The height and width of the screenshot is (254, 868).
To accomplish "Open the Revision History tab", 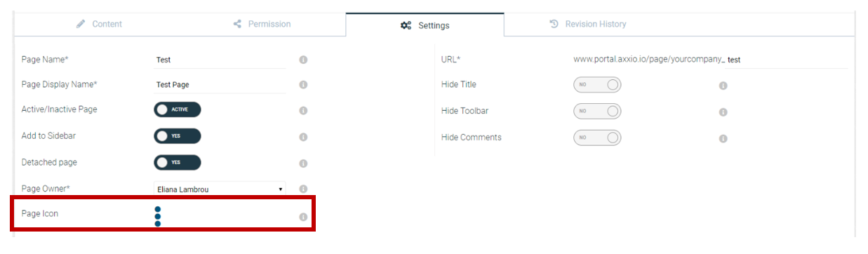I will (587, 24).
